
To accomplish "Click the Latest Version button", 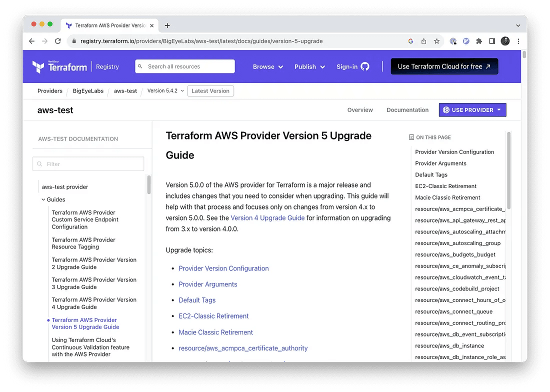I will coord(210,91).
